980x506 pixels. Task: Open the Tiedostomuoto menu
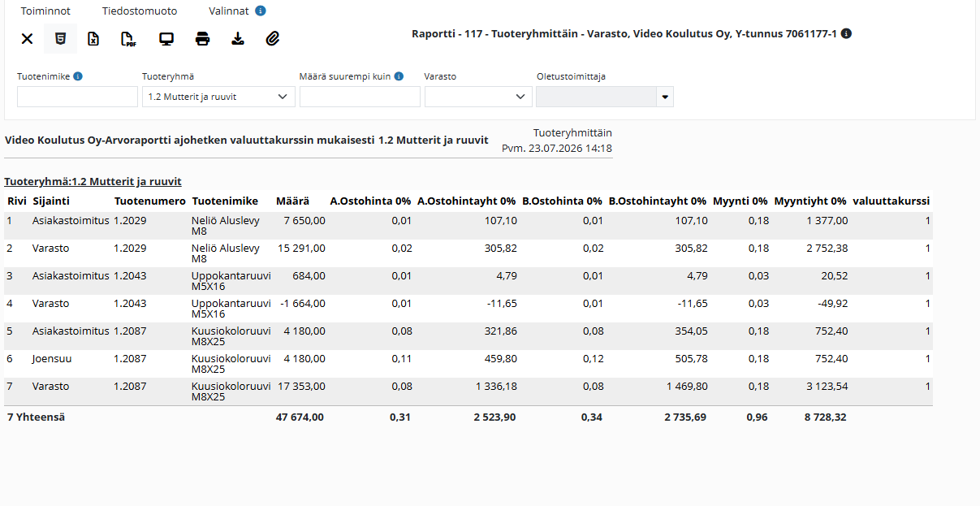point(140,11)
